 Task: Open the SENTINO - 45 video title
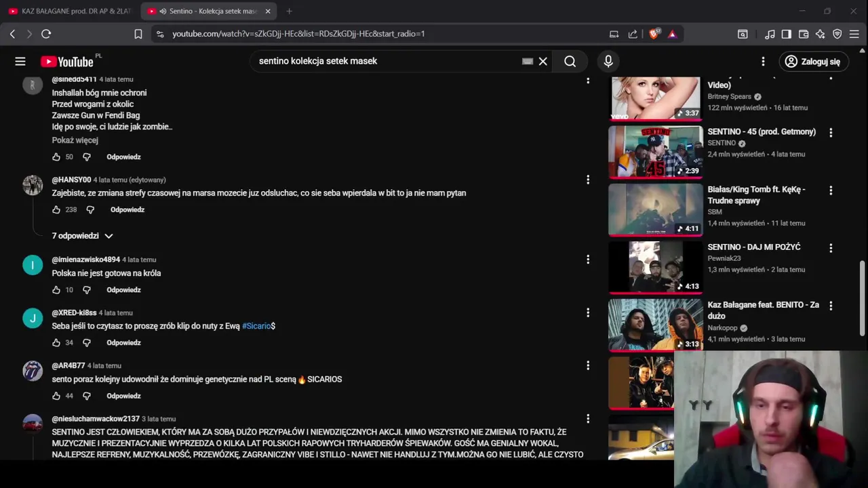[x=762, y=132]
